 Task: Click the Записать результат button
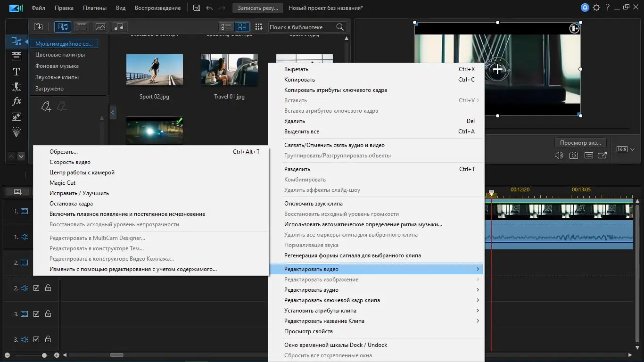point(257,8)
